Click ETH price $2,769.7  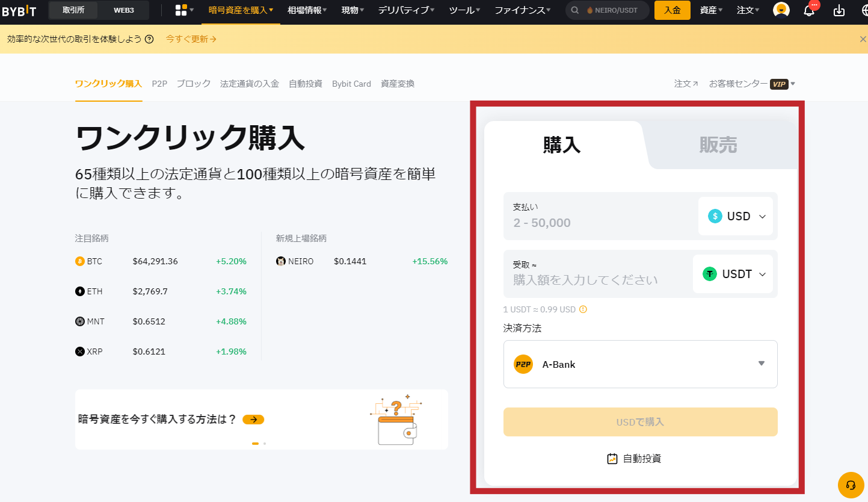tap(150, 291)
